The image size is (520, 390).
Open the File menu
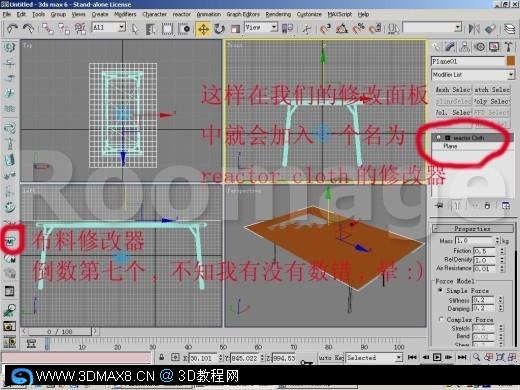pos(7,14)
